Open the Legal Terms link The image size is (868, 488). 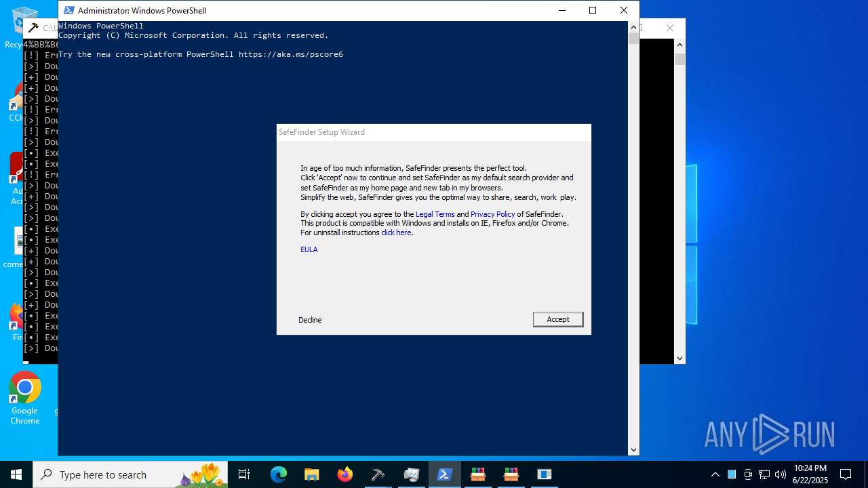(x=435, y=214)
